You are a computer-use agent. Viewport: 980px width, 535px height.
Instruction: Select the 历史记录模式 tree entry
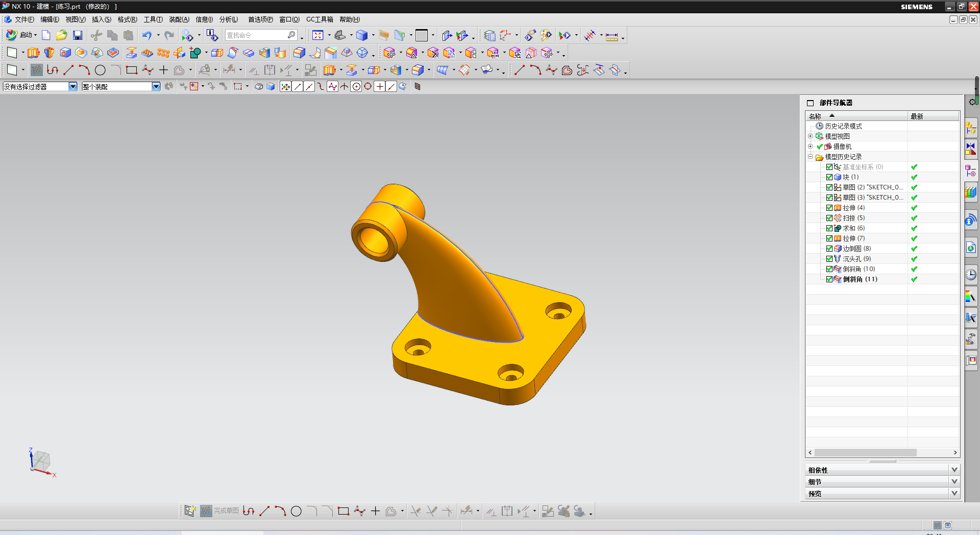click(x=843, y=126)
